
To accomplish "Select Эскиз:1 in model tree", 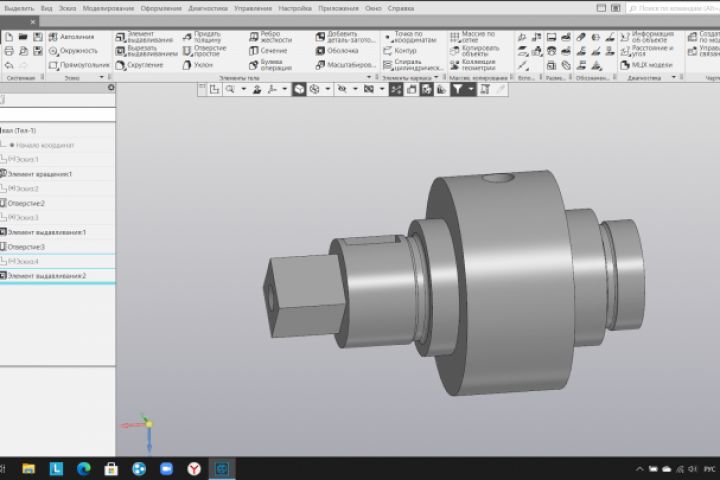I will (23, 159).
